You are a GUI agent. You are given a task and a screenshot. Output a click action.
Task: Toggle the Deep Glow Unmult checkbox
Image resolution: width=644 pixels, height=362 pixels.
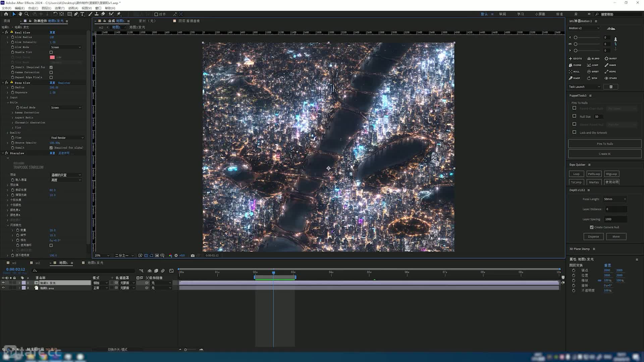(51, 148)
